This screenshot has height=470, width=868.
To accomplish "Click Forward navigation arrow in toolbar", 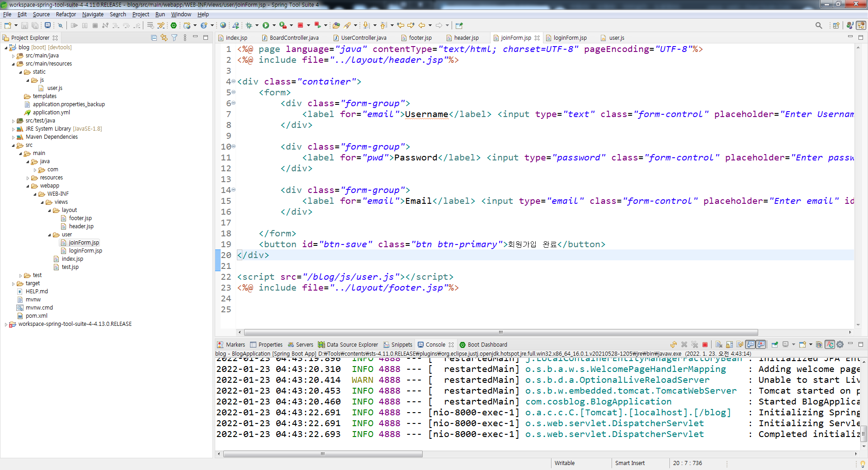I will tap(439, 25).
